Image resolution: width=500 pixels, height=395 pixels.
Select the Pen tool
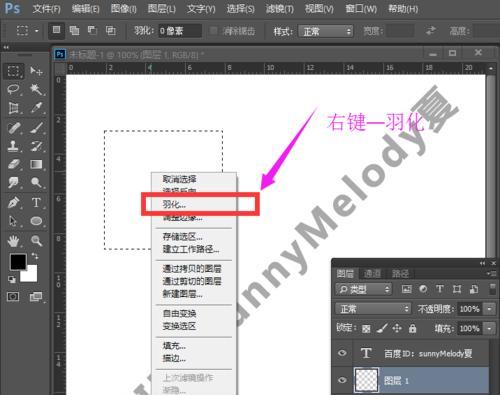tap(13, 202)
